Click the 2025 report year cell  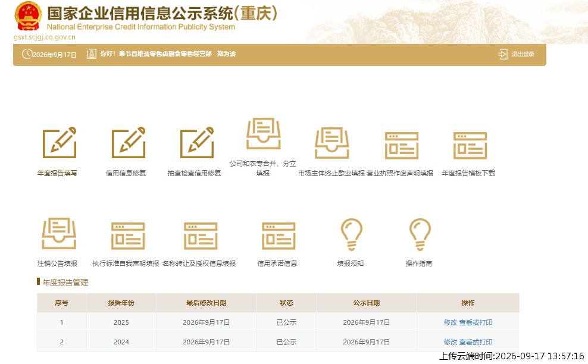click(x=121, y=322)
